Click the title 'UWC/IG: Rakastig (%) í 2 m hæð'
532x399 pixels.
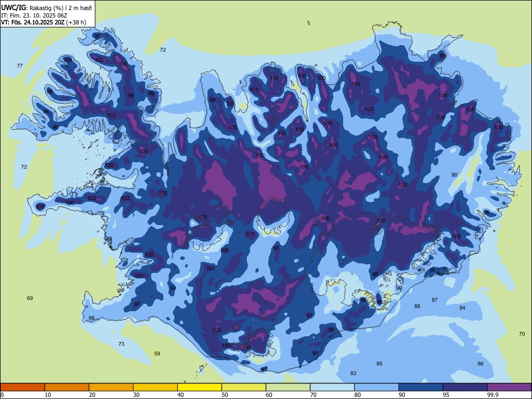pos(46,7)
